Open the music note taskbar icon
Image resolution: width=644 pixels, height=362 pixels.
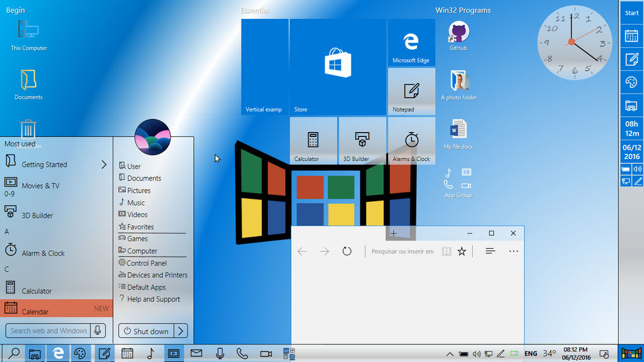(150, 353)
